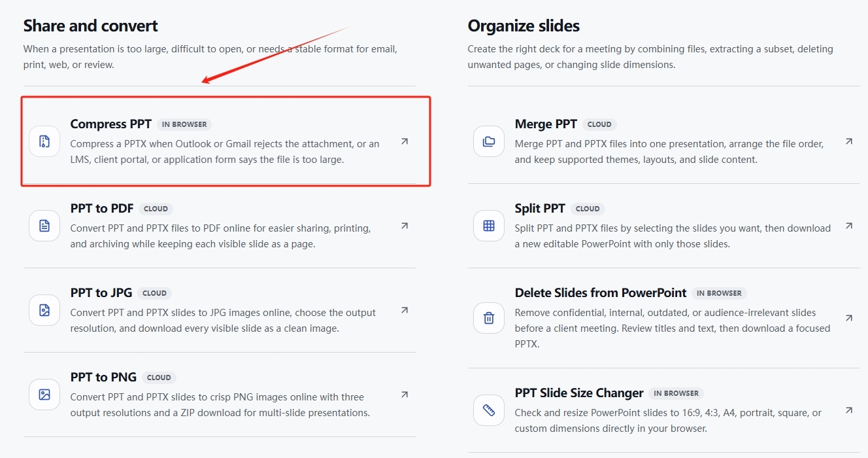This screenshot has height=458, width=868.
Task: Open Delete Slides from PowerPoint title link
Action: (x=601, y=293)
